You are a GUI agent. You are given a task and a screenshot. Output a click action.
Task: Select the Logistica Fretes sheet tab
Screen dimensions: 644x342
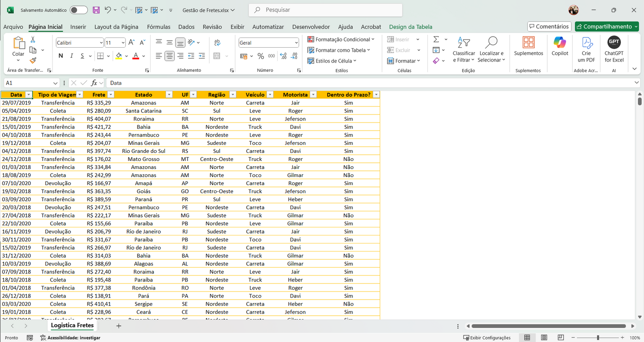[72, 326]
